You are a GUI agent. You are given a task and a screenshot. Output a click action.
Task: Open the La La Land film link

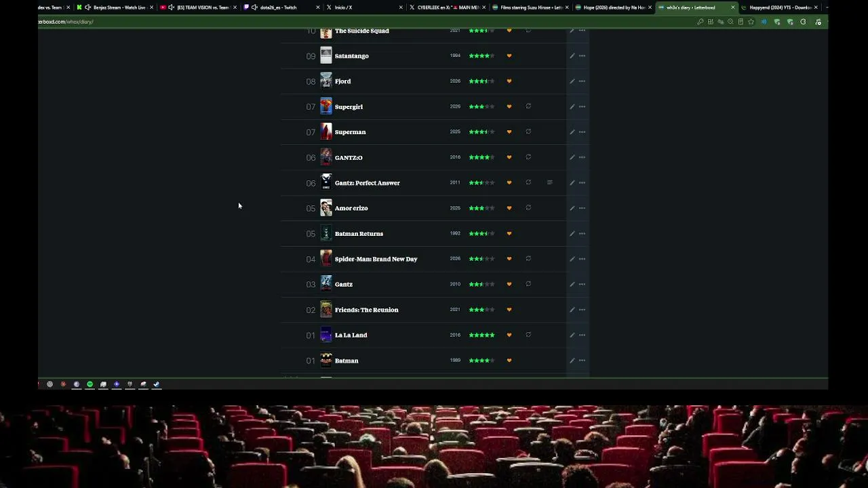pyautogui.click(x=351, y=335)
